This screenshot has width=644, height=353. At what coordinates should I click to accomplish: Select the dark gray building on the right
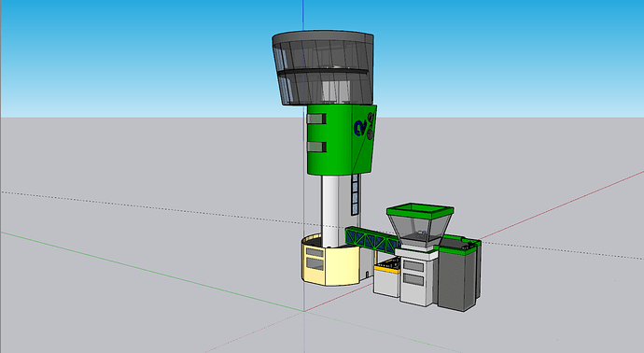coord(459,275)
